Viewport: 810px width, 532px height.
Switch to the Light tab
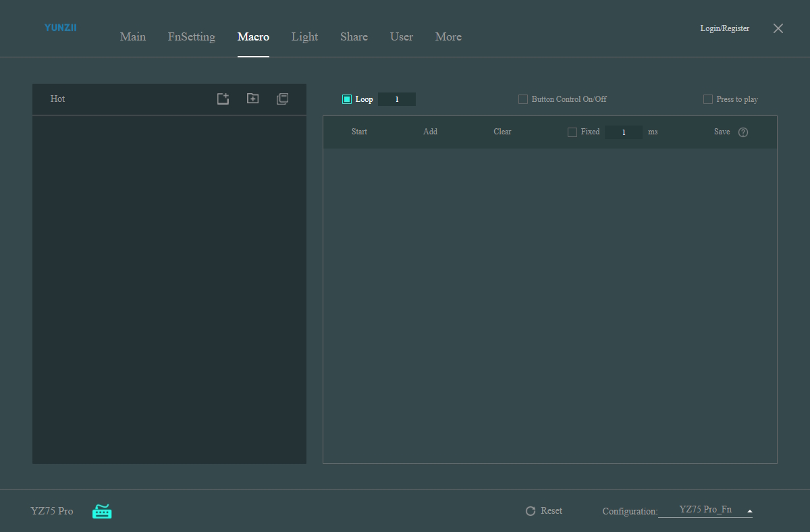pos(304,36)
